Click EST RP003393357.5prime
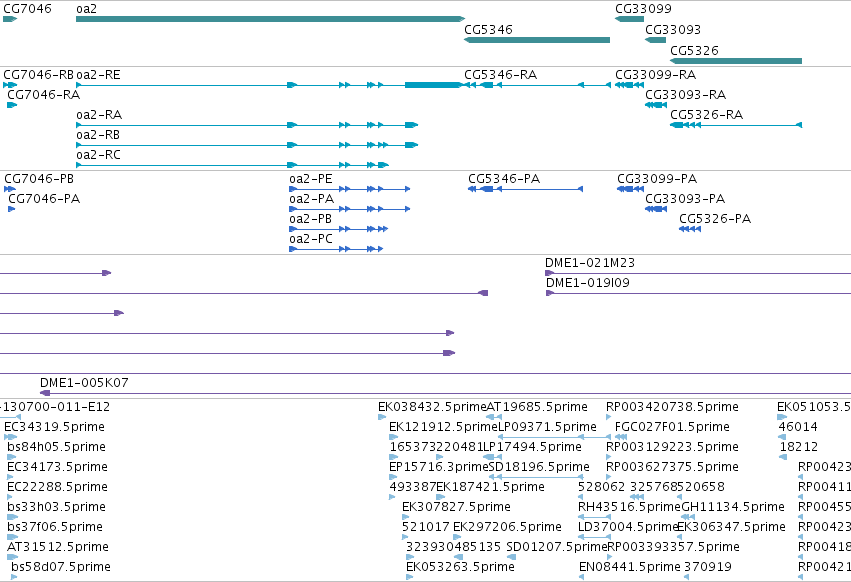This screenshot has height=582, width=851. coord(674,547)
